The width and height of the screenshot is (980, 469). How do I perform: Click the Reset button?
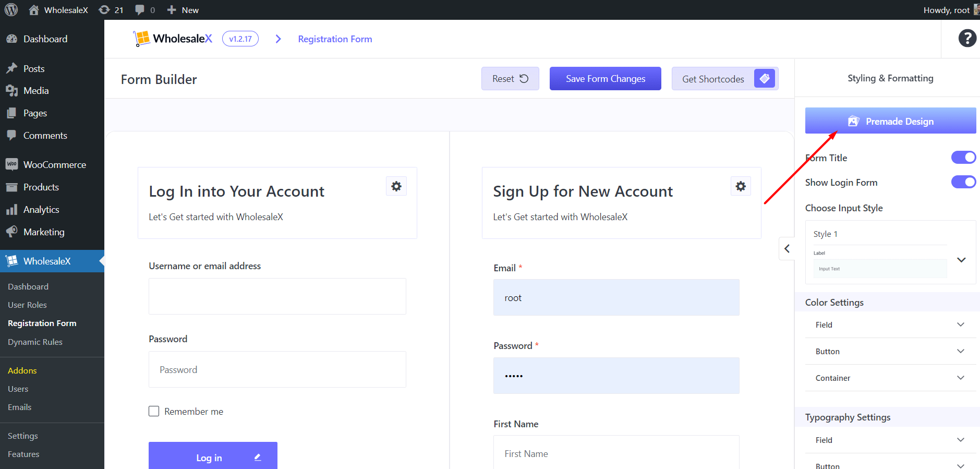point(510,78)
